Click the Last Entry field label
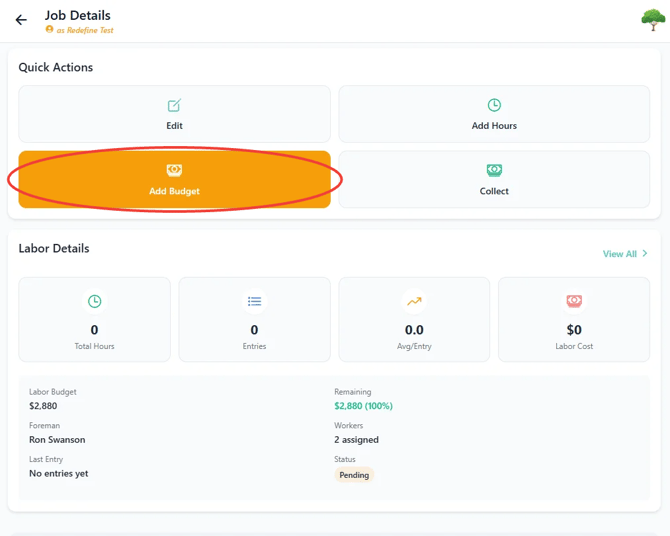This screenshot has width=670, height=536. click(x=46, y=459)
